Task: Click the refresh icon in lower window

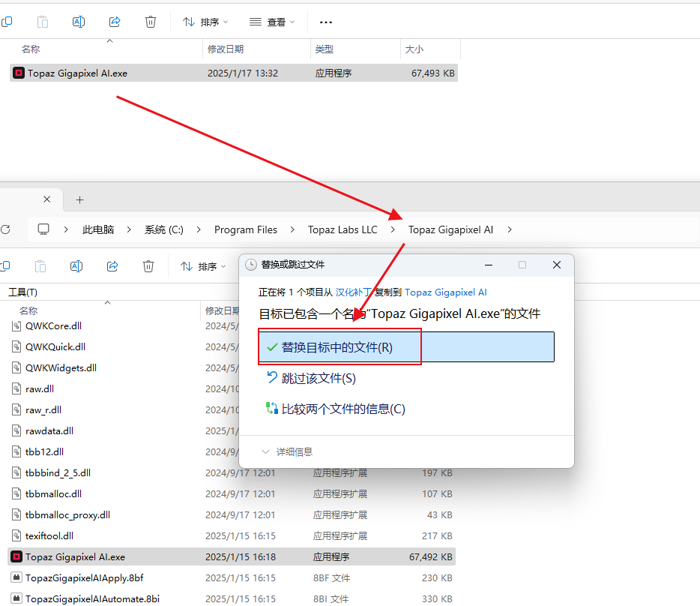Action: [x=6, y=229]
